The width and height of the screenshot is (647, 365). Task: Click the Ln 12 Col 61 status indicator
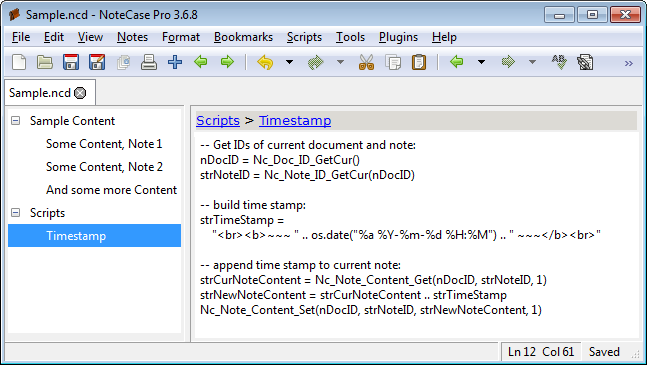541,352
